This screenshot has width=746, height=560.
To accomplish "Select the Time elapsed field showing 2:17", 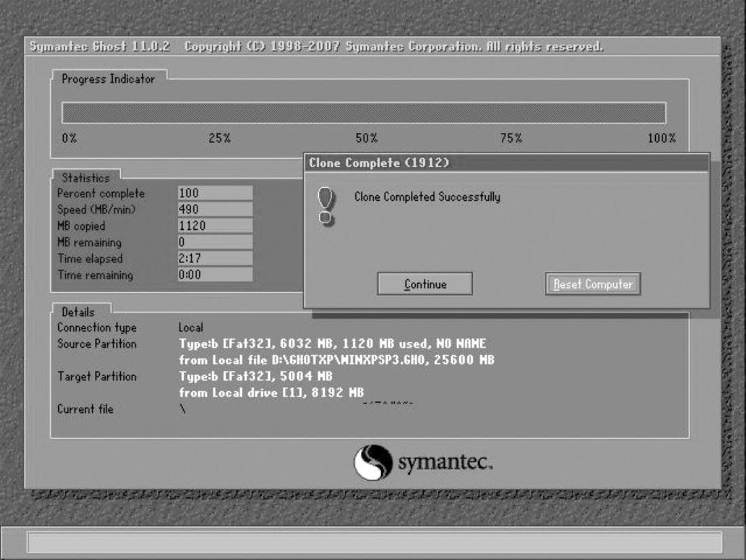I will [x=215, y=258].
